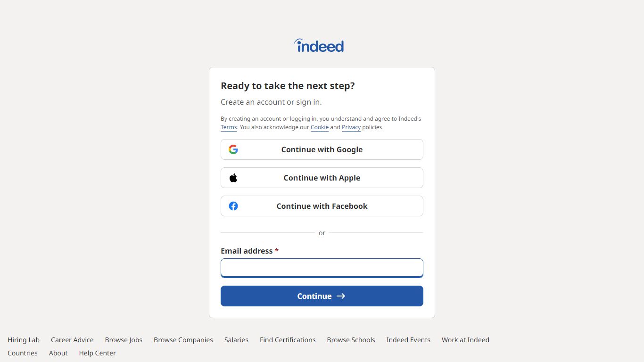This screenshot has height=362, width=644.
Task: Open the Cookie policy link
Action: click(320, 127)
